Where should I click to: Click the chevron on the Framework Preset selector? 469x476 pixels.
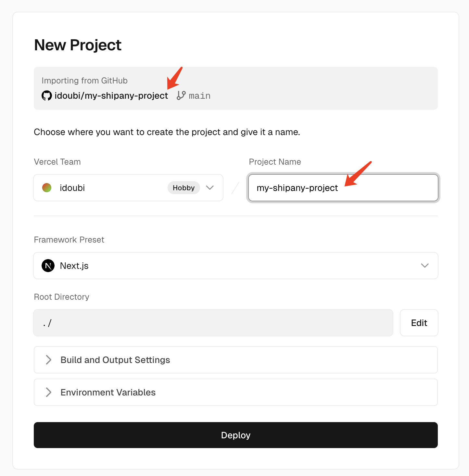pos(425,266)
